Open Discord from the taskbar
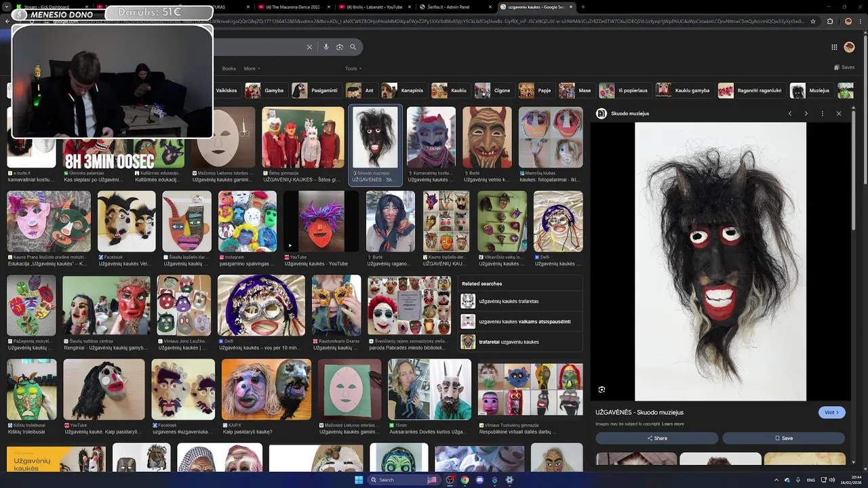 (x=479, y=480)
